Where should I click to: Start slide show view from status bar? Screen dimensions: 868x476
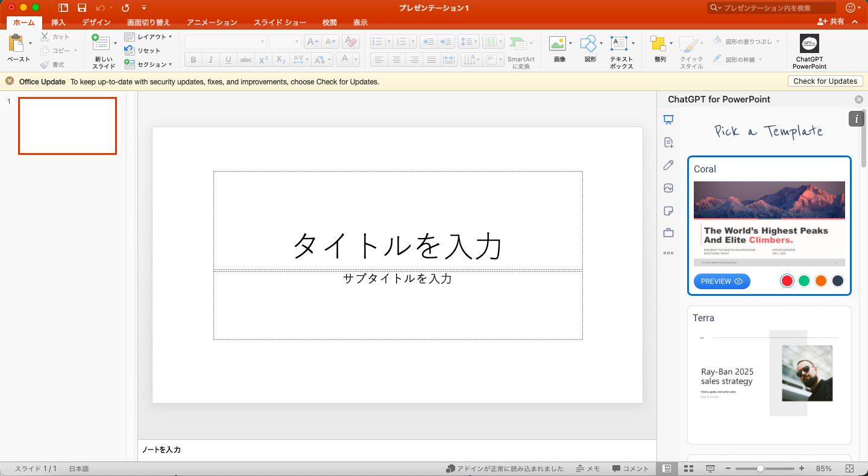(711, 469)
